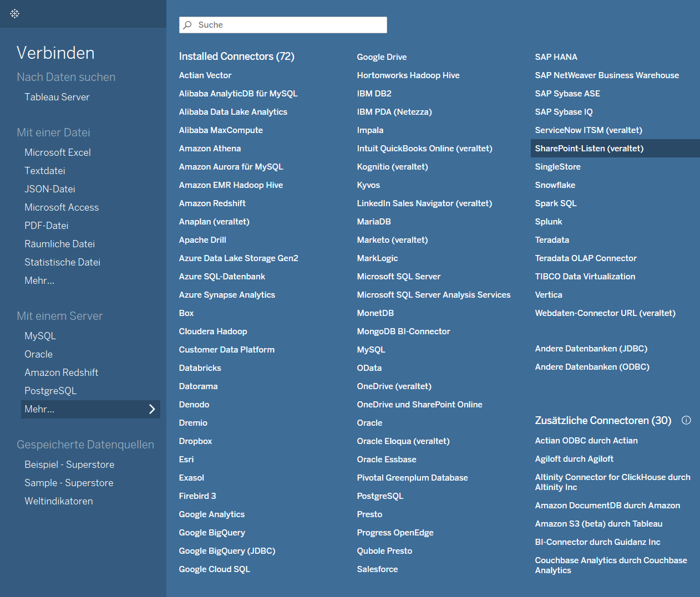
Task: Select Statistische Datei
Action: tap(63, 262)
